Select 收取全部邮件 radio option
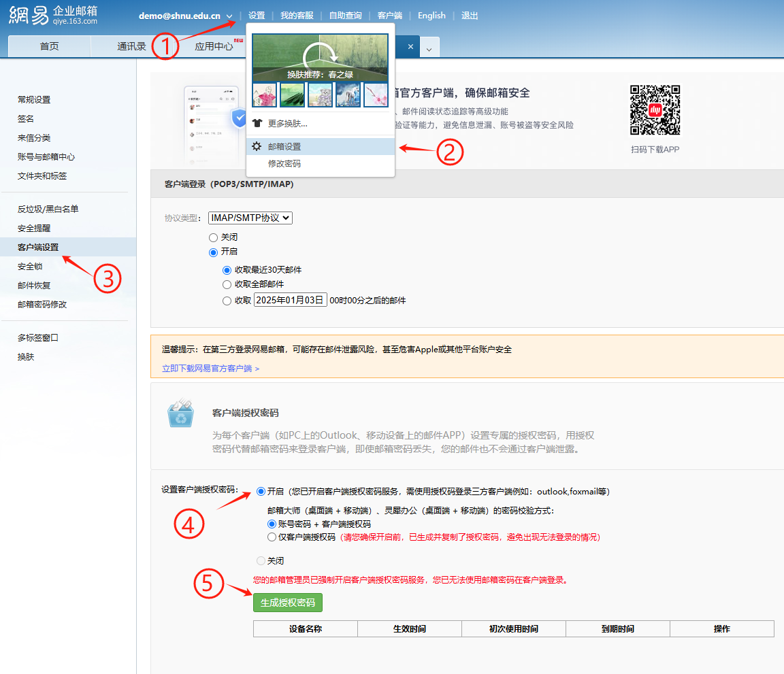Image resolution: width=784 pixels, height=674 pixels. pyautogui.click(x=227, y=284)
